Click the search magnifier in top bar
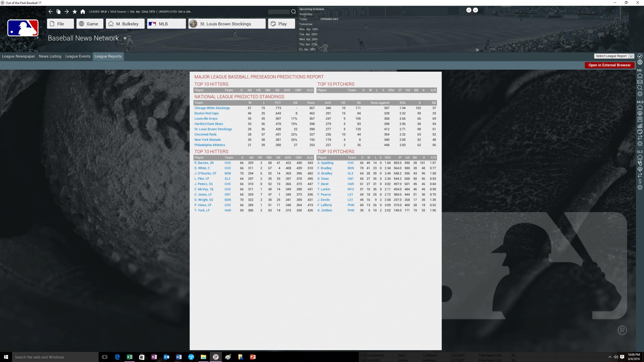Viewport: 644px width, 362px height. tap(293, 12)
